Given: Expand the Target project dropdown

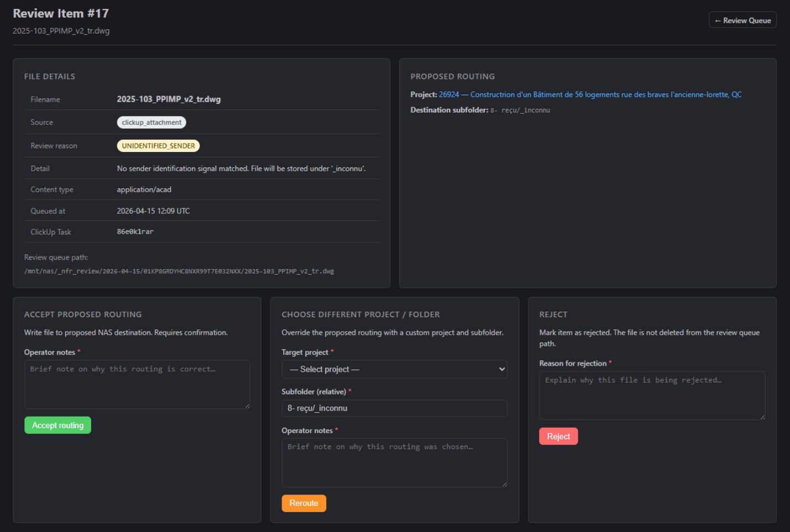Looking at the screenshot, I should point(394,370).
